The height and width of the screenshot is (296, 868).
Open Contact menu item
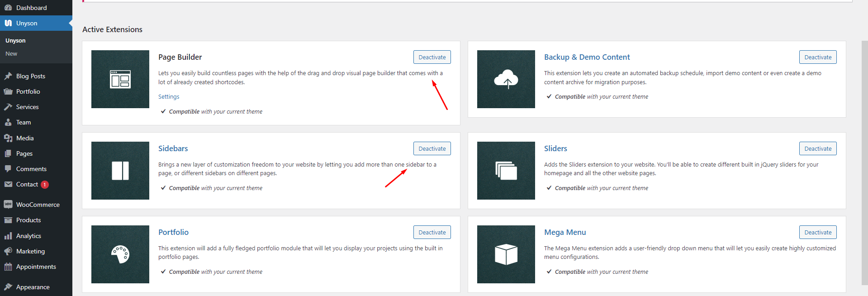point(36,184)
